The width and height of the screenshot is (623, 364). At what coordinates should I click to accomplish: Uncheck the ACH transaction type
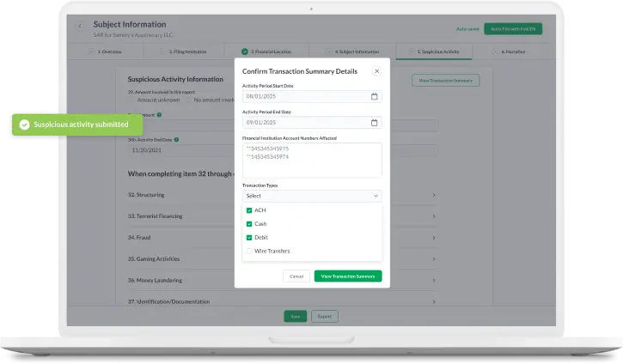(249, 210)
